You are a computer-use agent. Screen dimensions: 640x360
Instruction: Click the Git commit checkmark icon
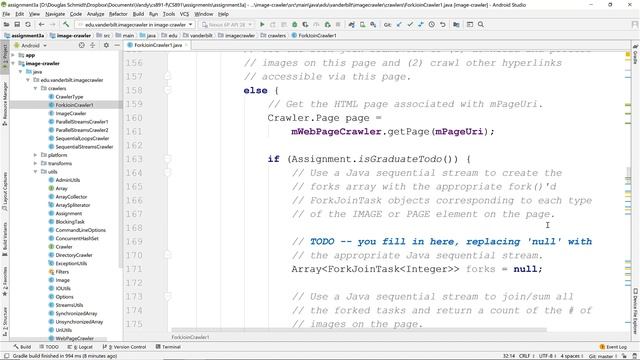(x=410, y=24)
